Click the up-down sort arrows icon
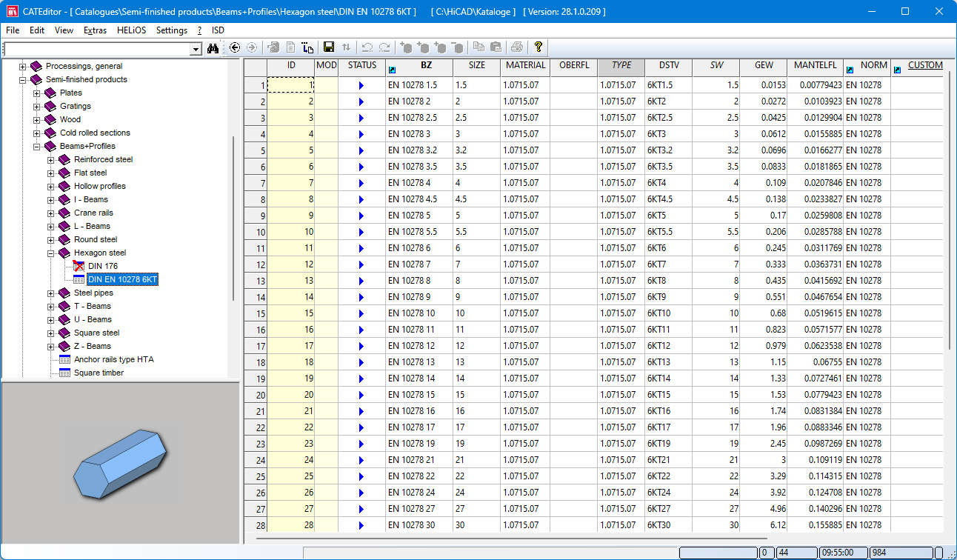This screenshot has height=560, width=957. [x=347, y=47]
